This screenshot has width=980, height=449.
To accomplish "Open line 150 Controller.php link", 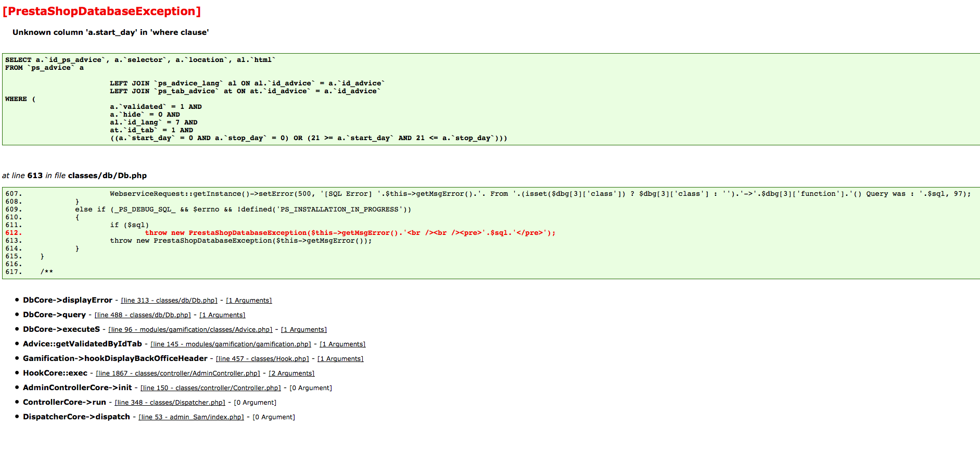I will [x=211, y=388].
